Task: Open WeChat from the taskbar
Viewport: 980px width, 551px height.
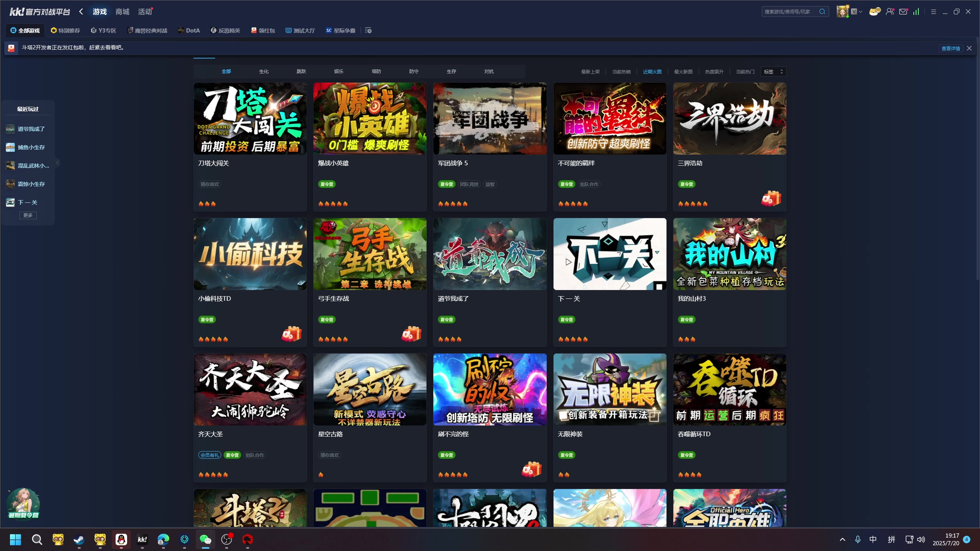Action: [x=206, y=540]
